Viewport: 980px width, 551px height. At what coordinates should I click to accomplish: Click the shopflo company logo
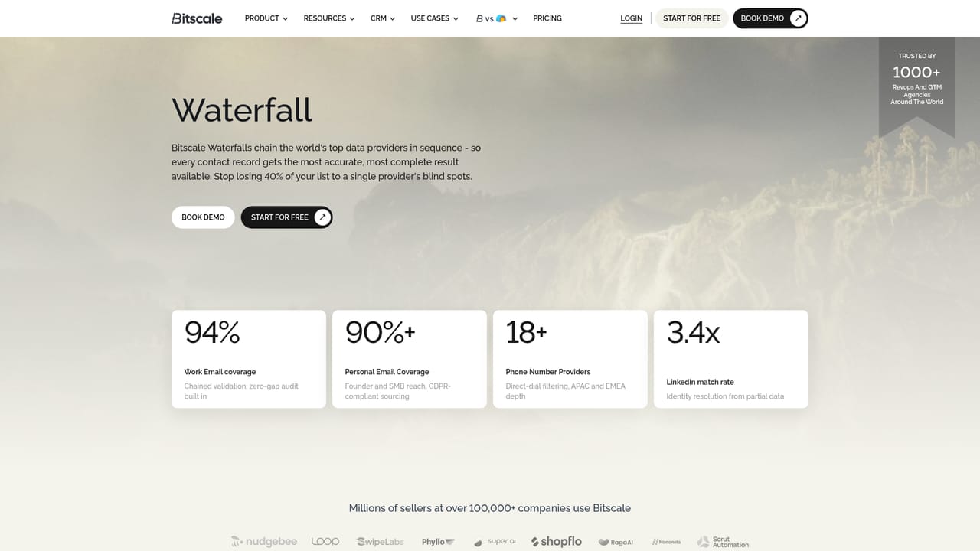557,542
